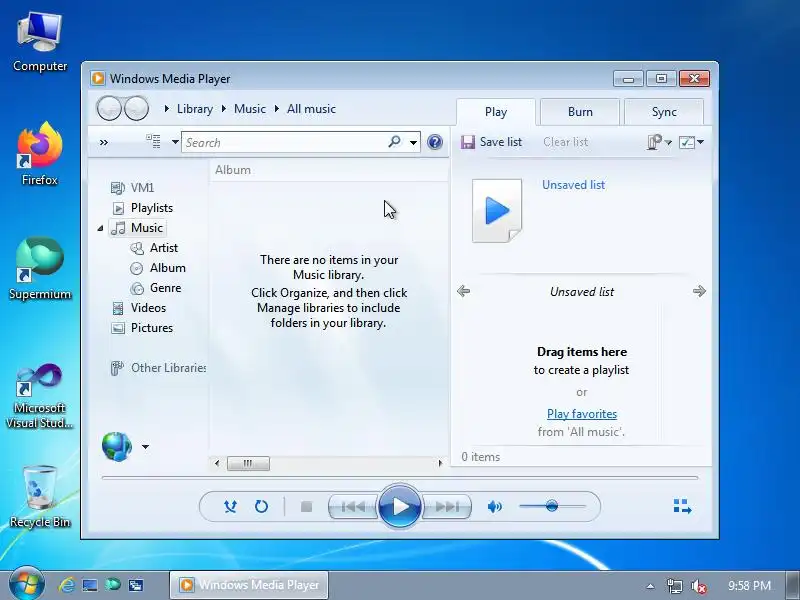Start playback with the Play button
The width and height of the screenshot is (800, 600).
point(400,506)
